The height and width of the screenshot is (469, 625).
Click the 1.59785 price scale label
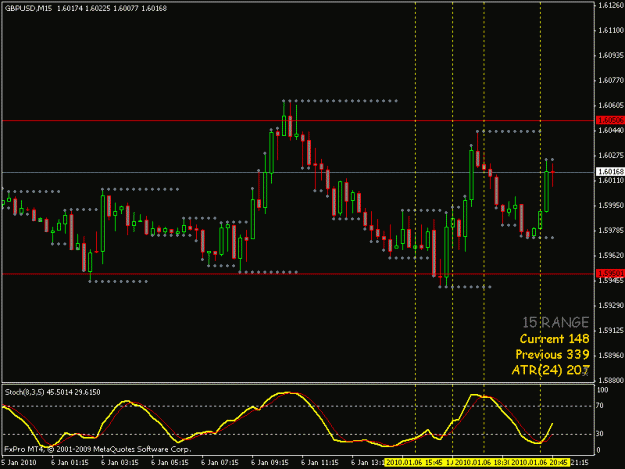tap(610, 230)
